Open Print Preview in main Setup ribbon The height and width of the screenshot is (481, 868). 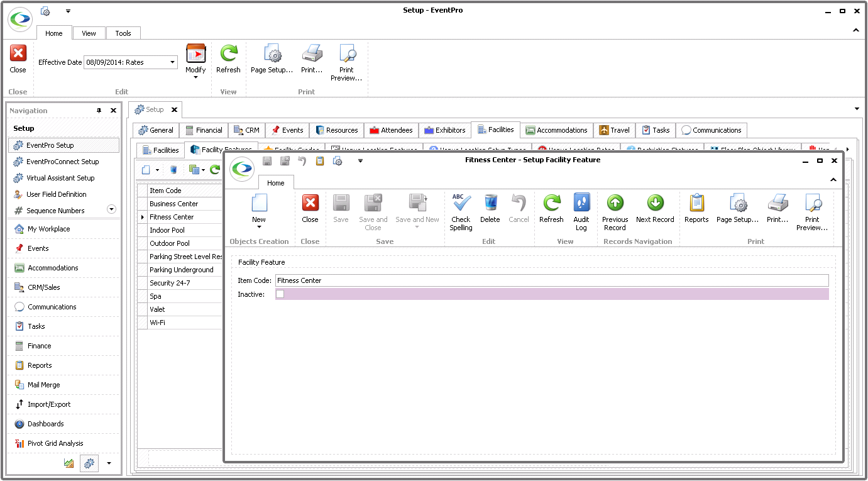pyautogui.click(x=346, y=62)
